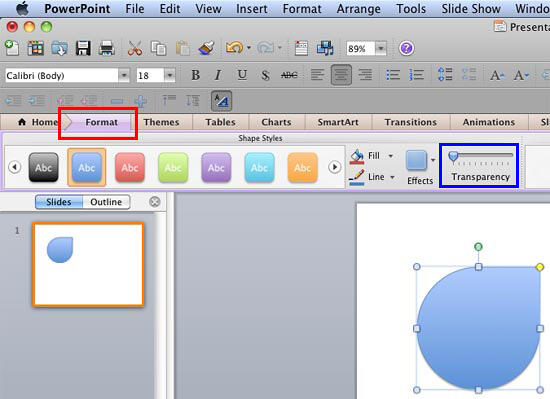
Task: Click the Redo arrow icon
Action: pos(266,47)
